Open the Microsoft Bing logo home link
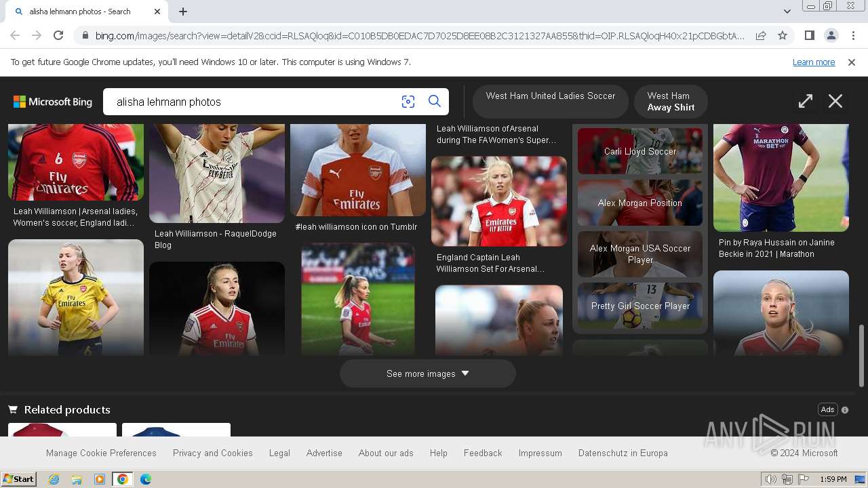Screen dimensions: 868x488 [53, 102]
